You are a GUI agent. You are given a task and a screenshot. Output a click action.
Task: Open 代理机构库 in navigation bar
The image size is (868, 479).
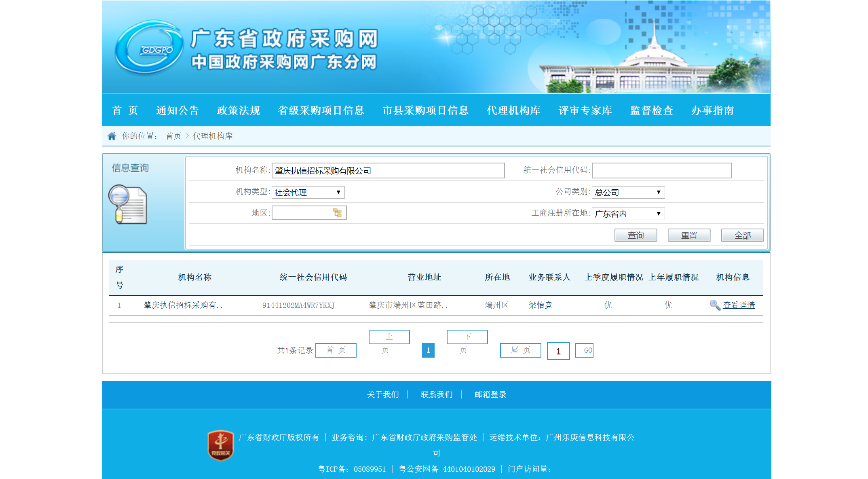[513, 110]
